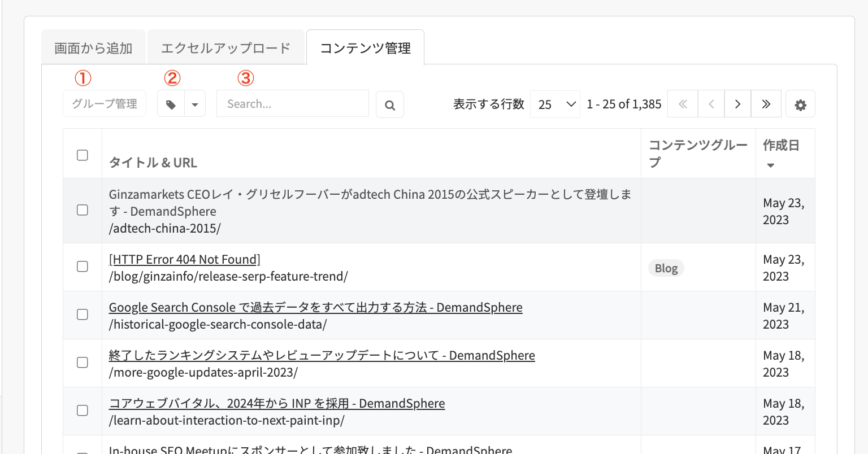868x454 pixels.
Task: Check the more-google-updates-april-2023 row checkbox
Action: click(x=83, y=363)
